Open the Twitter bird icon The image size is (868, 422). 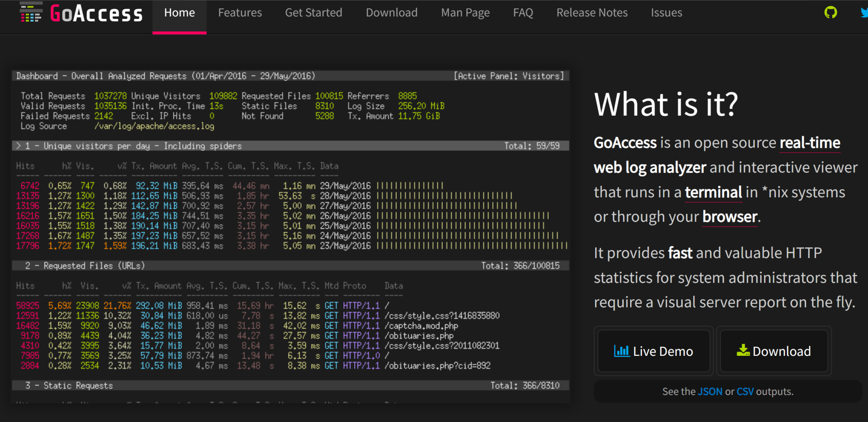tap(864, 12)
